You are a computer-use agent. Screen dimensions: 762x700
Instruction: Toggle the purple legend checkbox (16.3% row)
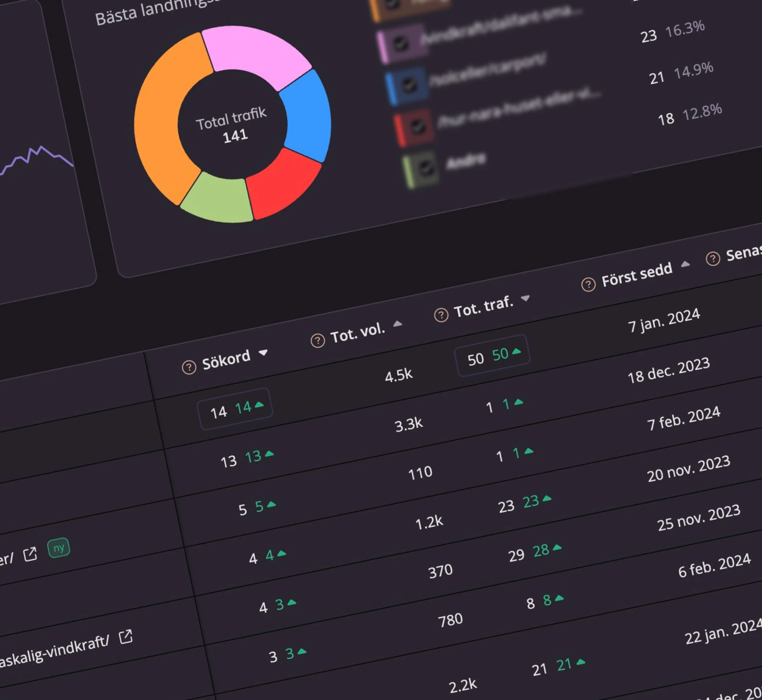(x=401, y=43)
